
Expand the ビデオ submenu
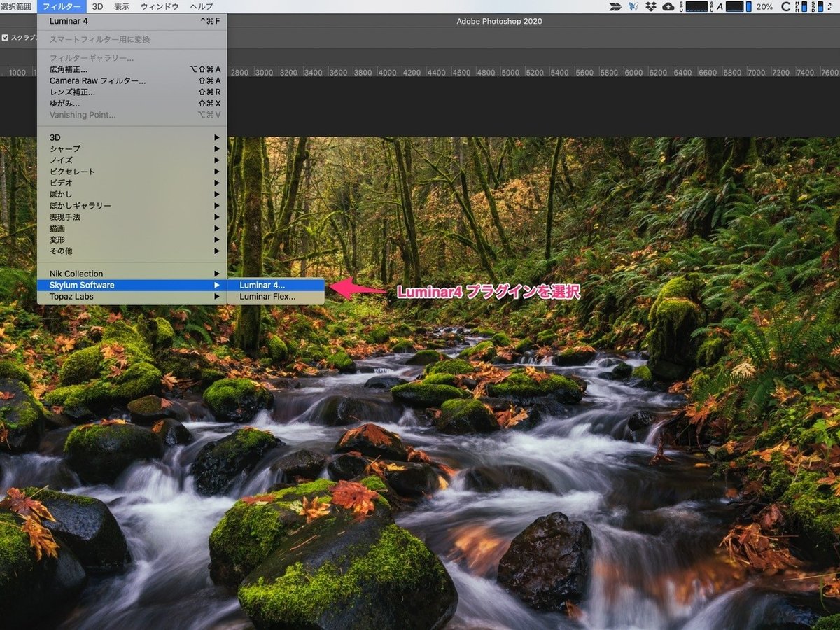coord(132,183)
